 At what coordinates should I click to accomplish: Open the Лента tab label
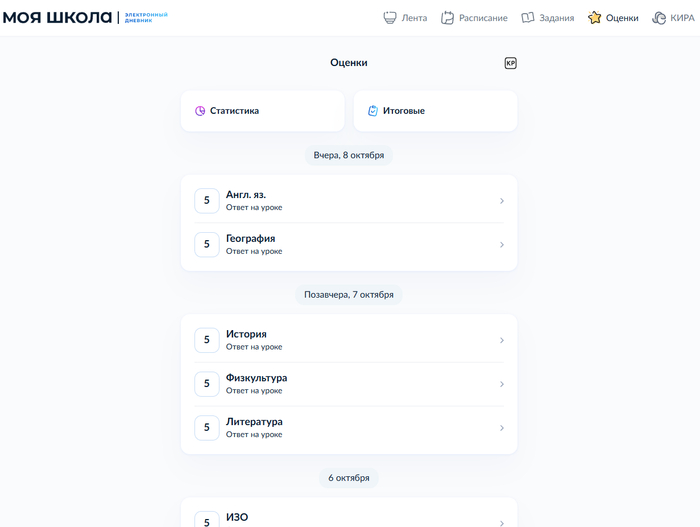(414, 18)
